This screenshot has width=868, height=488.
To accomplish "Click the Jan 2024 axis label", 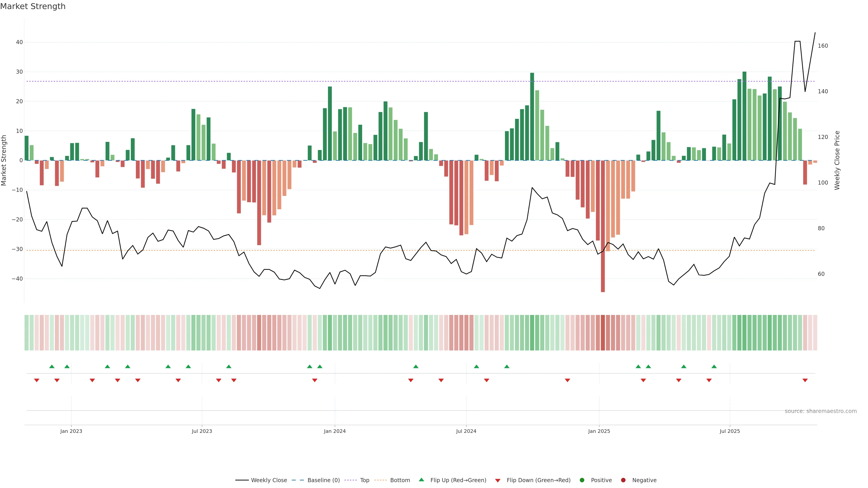I will tap(335, 431).
